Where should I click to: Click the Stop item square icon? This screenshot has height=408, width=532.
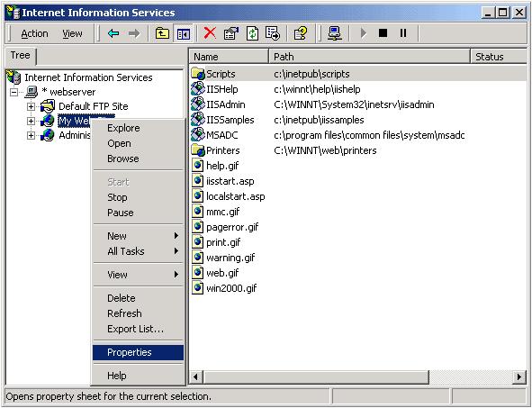(x=383, y=33)
